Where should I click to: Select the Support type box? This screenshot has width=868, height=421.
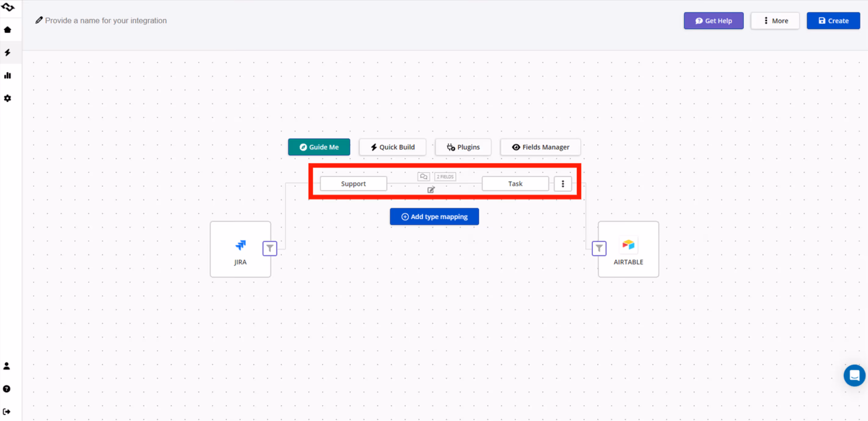point(353,184)
